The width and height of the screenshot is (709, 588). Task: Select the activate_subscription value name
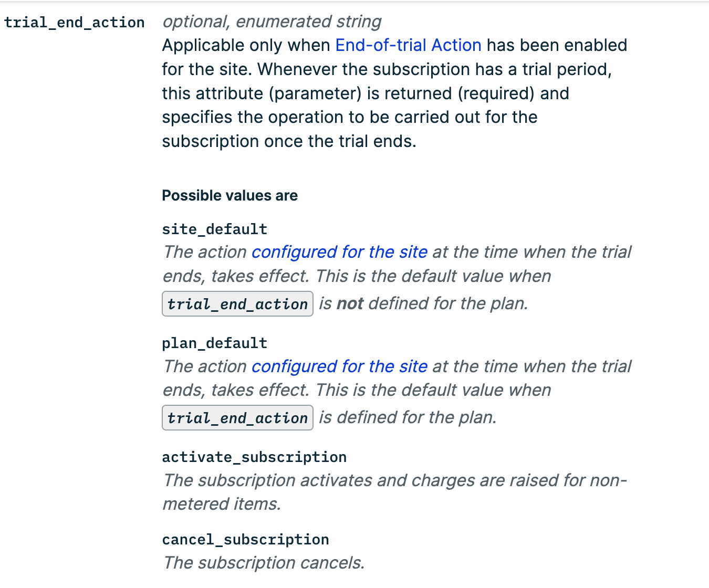(254, 457)
